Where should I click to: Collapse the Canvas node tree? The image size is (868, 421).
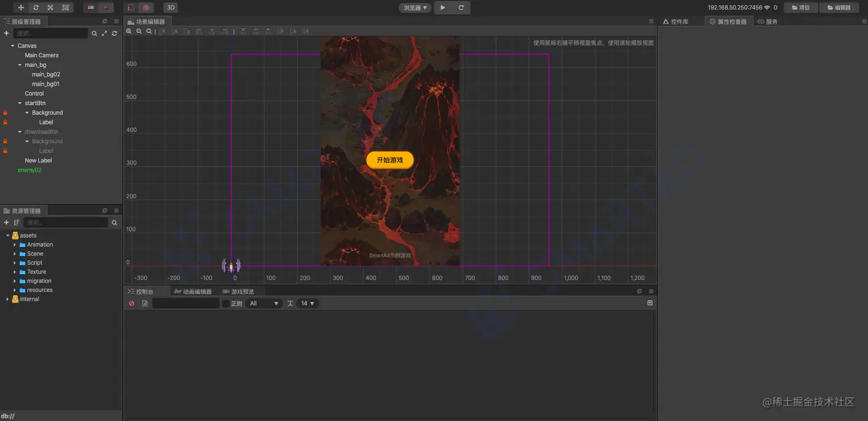point(13,46)
